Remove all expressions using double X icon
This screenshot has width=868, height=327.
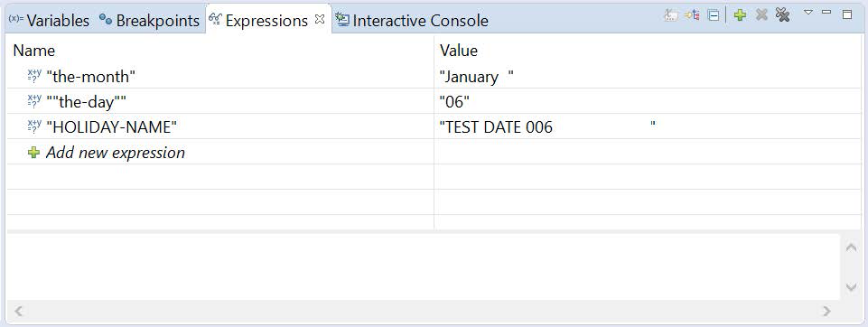(783, 15)
